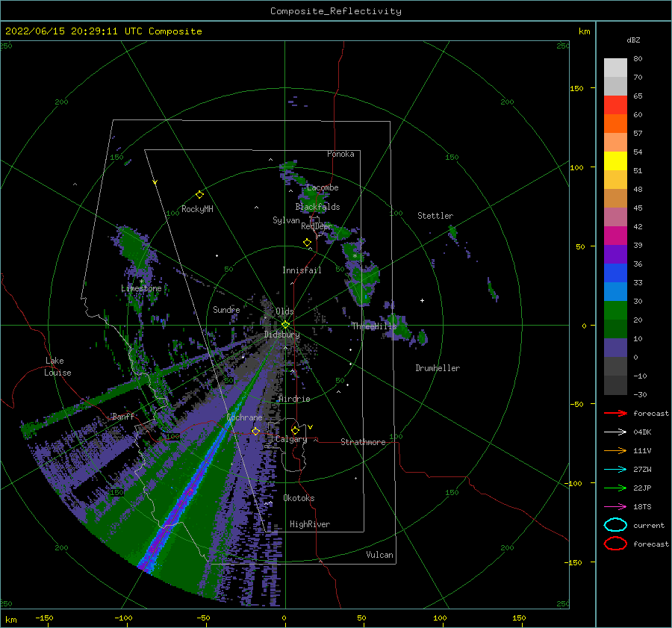Image resolution: width=672 pixels, height=628 pixels.
Task: Click the magenta 18TS arrow icon
Action: click(615, 507)
